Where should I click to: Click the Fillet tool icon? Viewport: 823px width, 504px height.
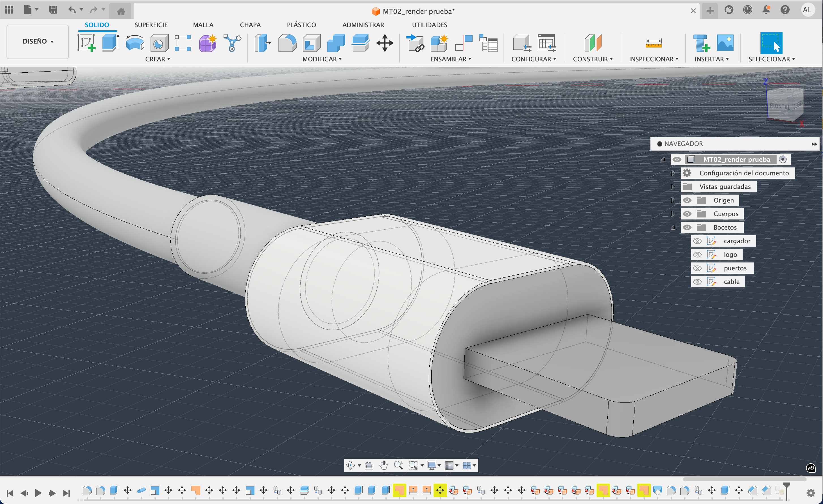(287, 43)
